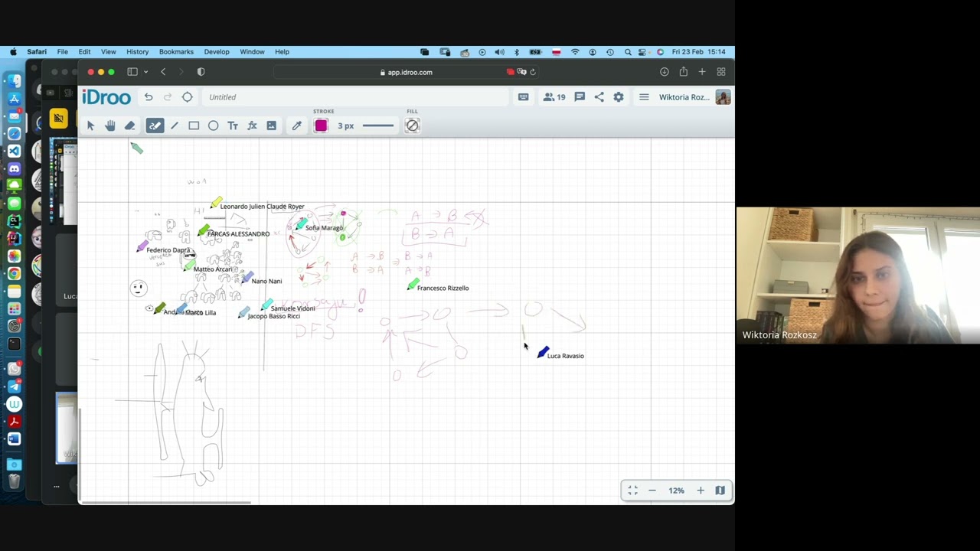
Task: Redo the last board action
Action: [168, 97]
